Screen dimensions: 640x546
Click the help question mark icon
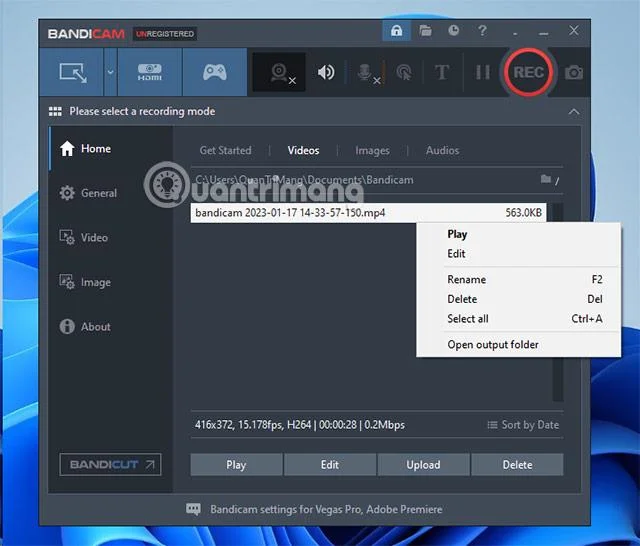[482, 31]
